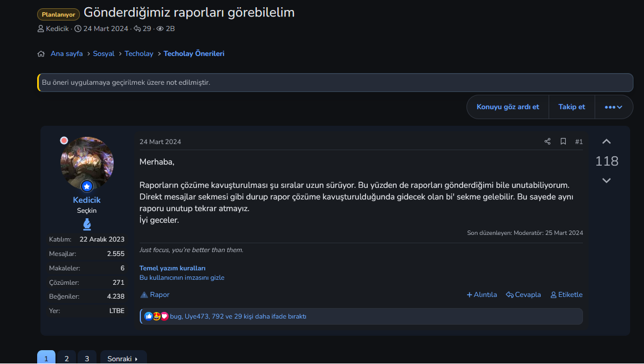
Task: Bookmark the post with the bookmark icon
Action: click(563, 142)
